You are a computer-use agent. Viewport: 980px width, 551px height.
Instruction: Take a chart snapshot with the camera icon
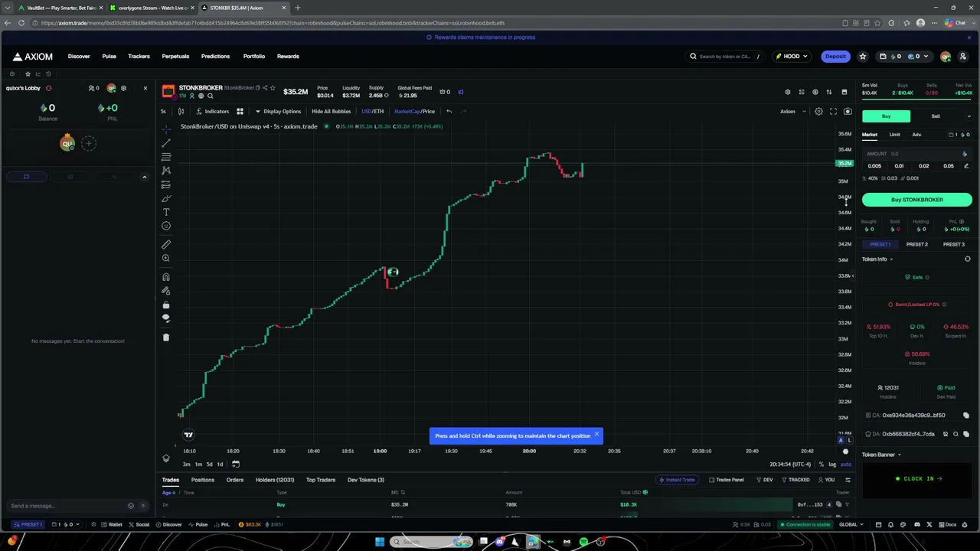click(x=848, y=112)
